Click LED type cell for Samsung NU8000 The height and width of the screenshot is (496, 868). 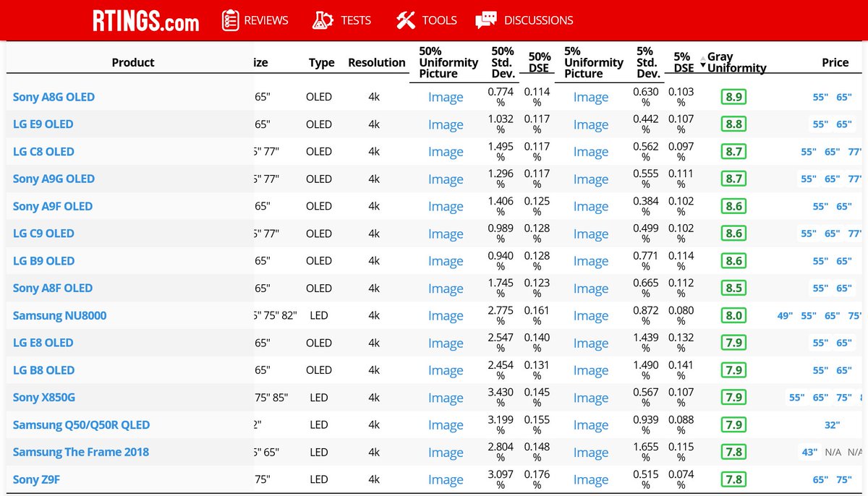pos(319,315)
